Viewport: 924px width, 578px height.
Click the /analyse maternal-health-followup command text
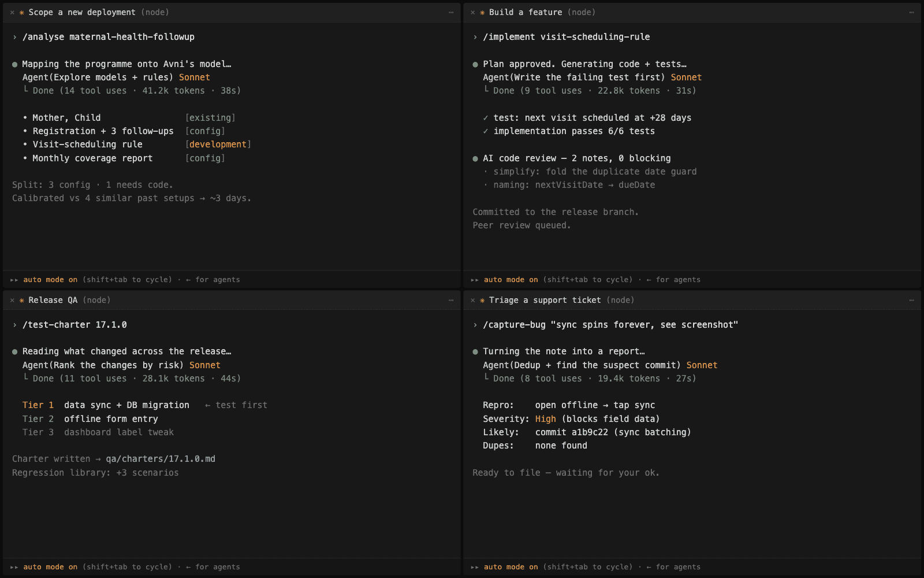[109, 37]
